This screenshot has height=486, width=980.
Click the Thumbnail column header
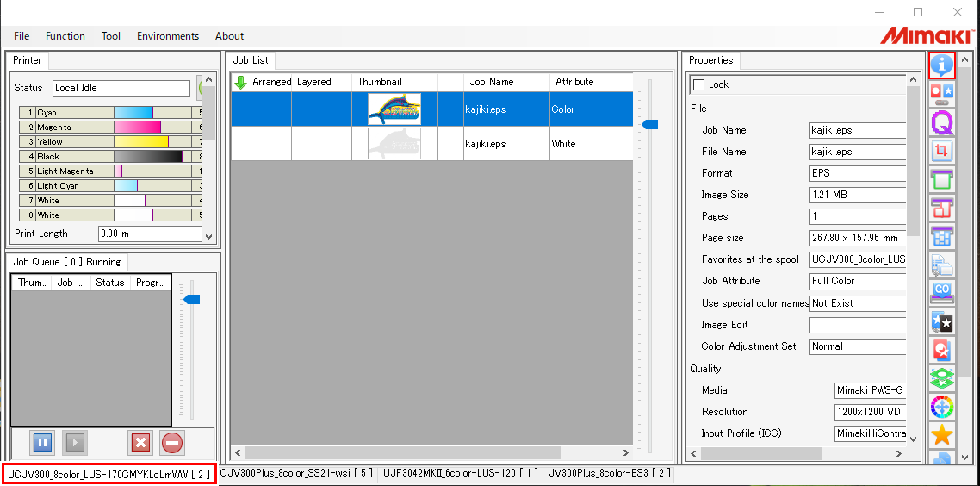coord(394,82)
